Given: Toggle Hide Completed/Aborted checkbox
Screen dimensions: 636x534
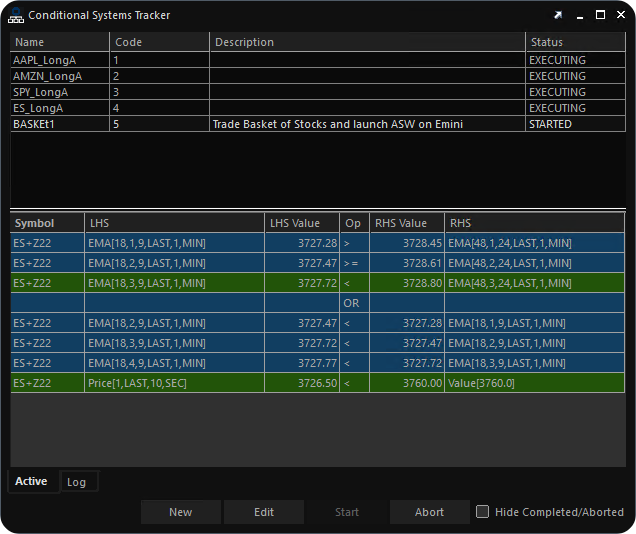Looking at the screenshot, I should click(x=482, y=512).
